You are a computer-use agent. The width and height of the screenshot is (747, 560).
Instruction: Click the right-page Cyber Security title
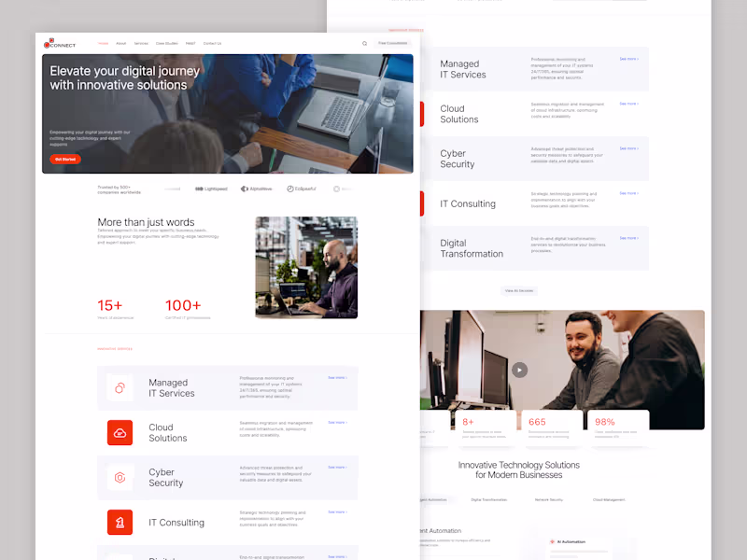[457, 159]
